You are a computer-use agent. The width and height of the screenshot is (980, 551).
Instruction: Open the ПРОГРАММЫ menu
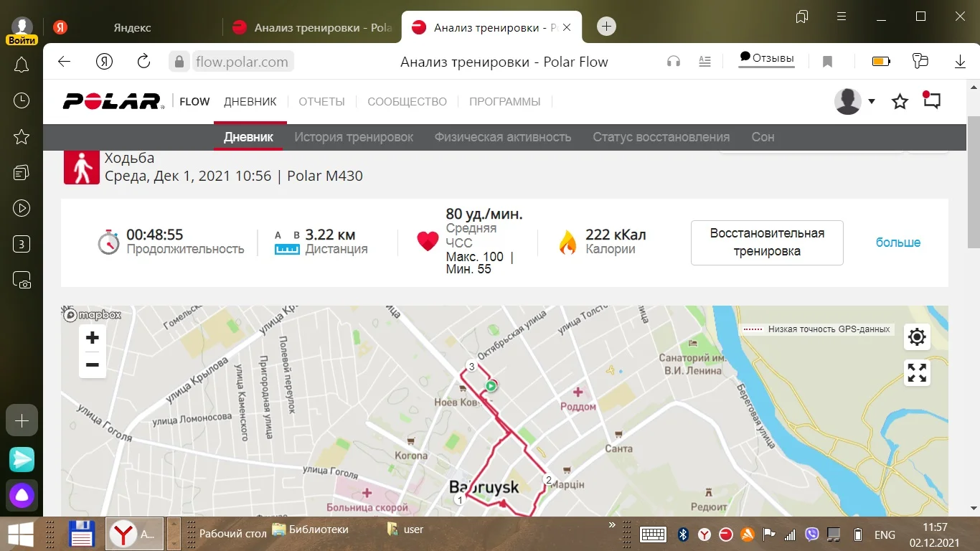[x=505, y=102]
